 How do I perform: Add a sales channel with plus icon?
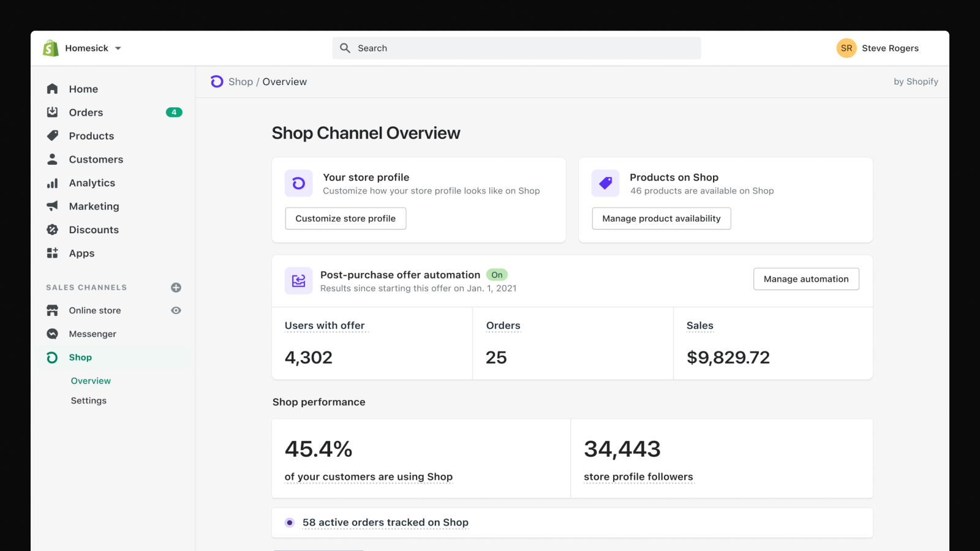[176, 288]
